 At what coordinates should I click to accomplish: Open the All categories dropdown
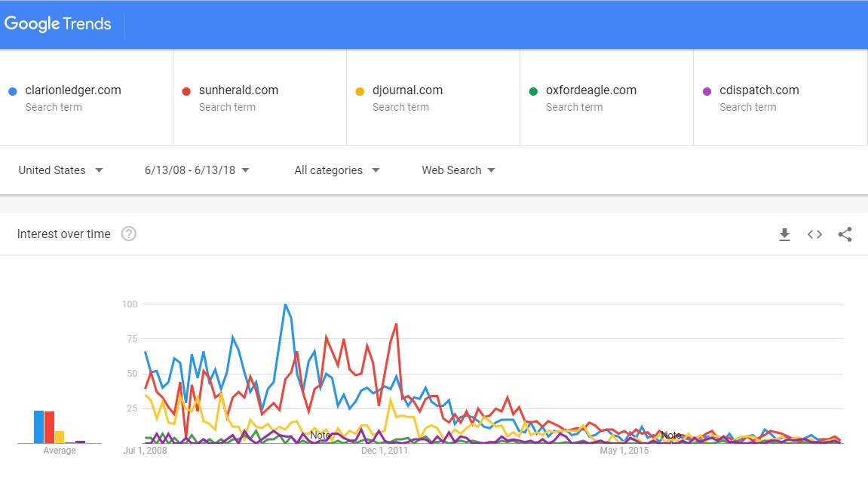click(337, 170)
